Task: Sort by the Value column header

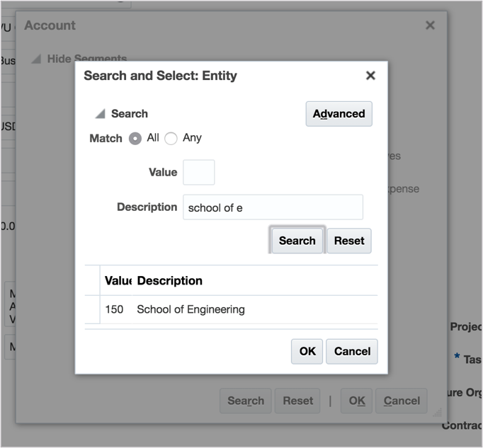Action: click(x=117, y=281)
